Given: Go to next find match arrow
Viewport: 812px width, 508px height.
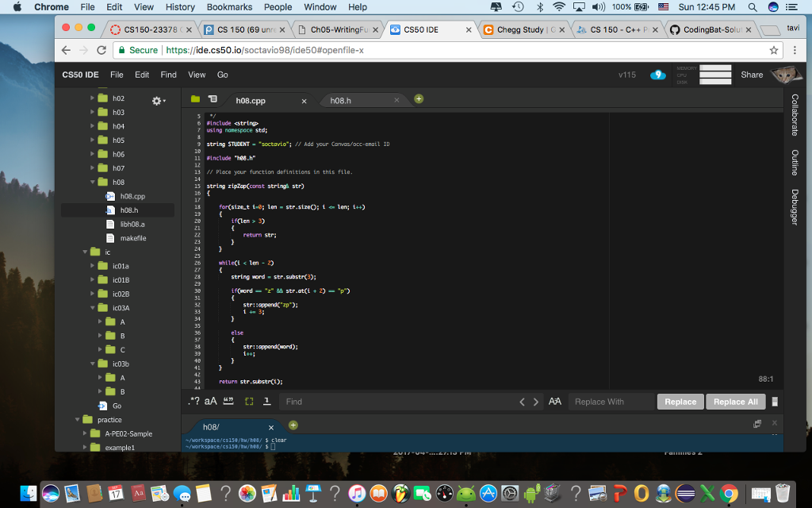Looking at the screenshot, I should (x=536, y=402).
